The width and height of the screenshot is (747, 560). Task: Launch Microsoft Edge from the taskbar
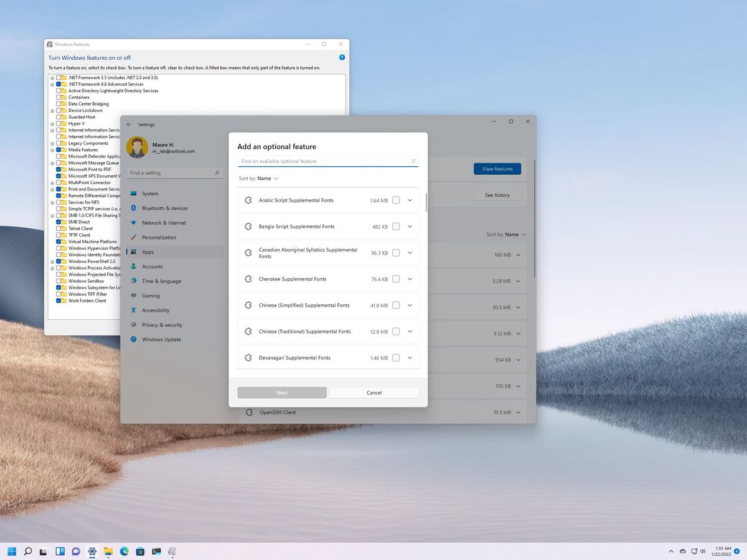coord(124,551)
